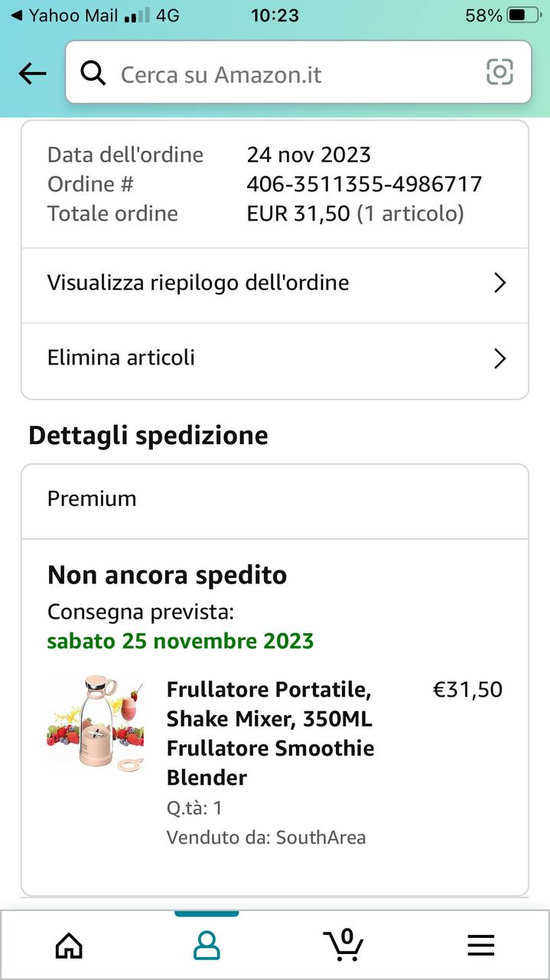Image resolution: width=550 pixels, height=980 pixels.
Task: Tap the Premium shipping label
Action: point(92,499)
